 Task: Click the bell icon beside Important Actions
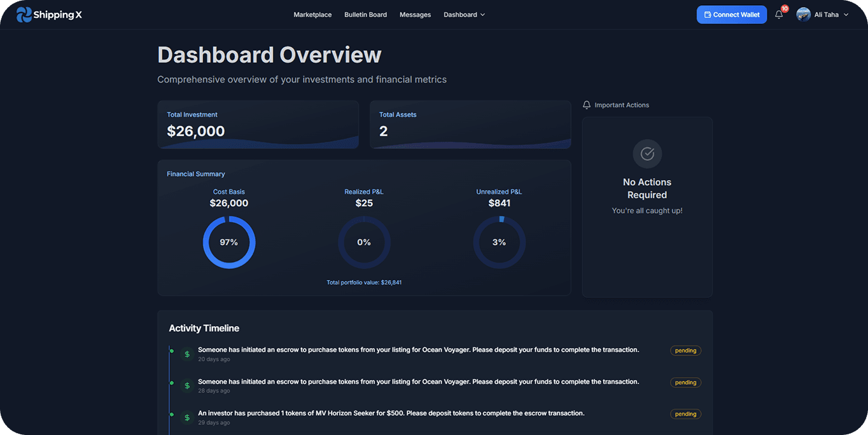[x=587, y=105]
